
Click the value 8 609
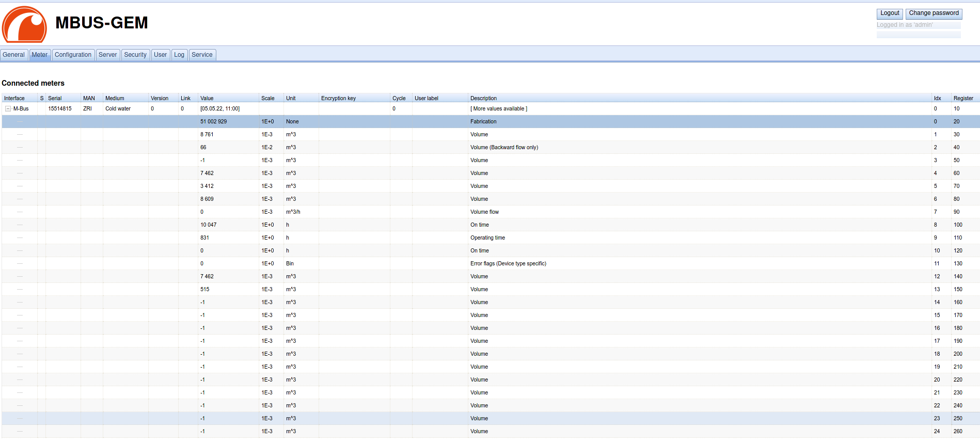[x=207, y=199]
